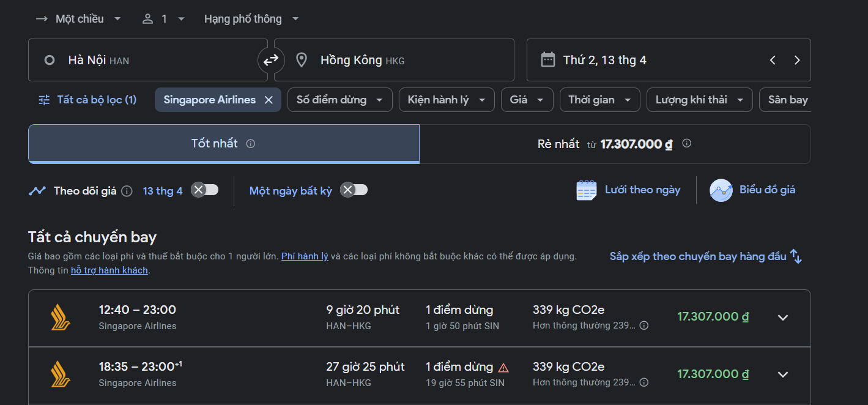Click the info icon next to the "Rẻ nhất" price
The image size is (868, 405).
pyautogui.click(x=686, y=143)
